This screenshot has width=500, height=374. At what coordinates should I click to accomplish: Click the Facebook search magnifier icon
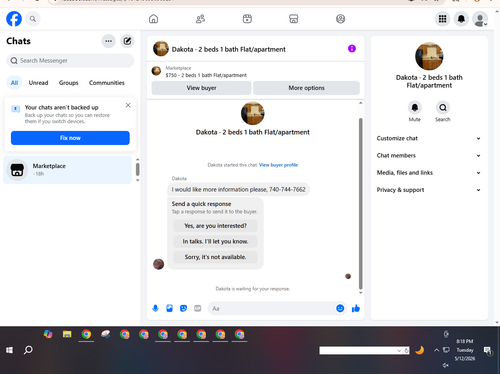(x=33, y=19)
